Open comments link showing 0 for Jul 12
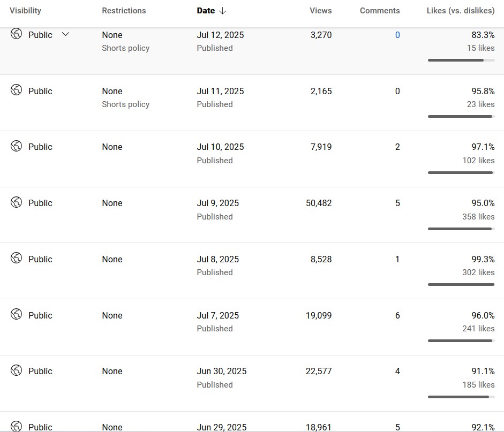Image resolution: width=504 pixels, height=432 pixels. coord(397,35)
